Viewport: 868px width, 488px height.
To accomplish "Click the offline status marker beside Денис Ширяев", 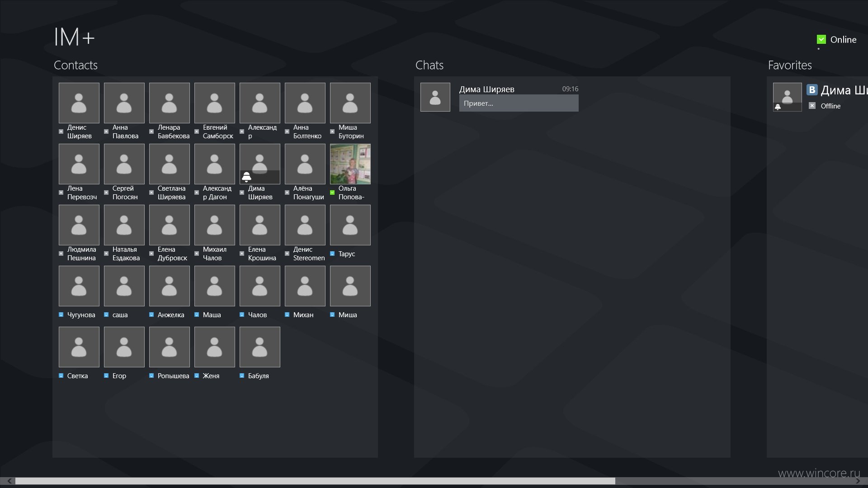I will point(61,131).
